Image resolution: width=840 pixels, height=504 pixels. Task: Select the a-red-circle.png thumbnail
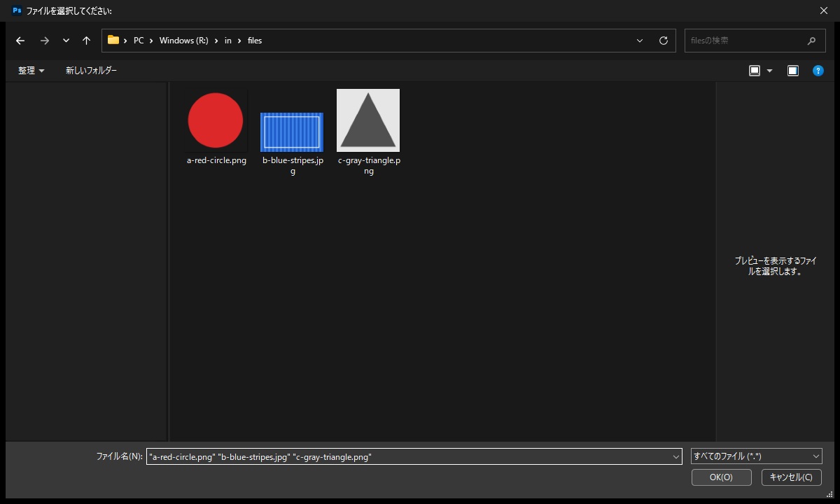coord(216,120)
